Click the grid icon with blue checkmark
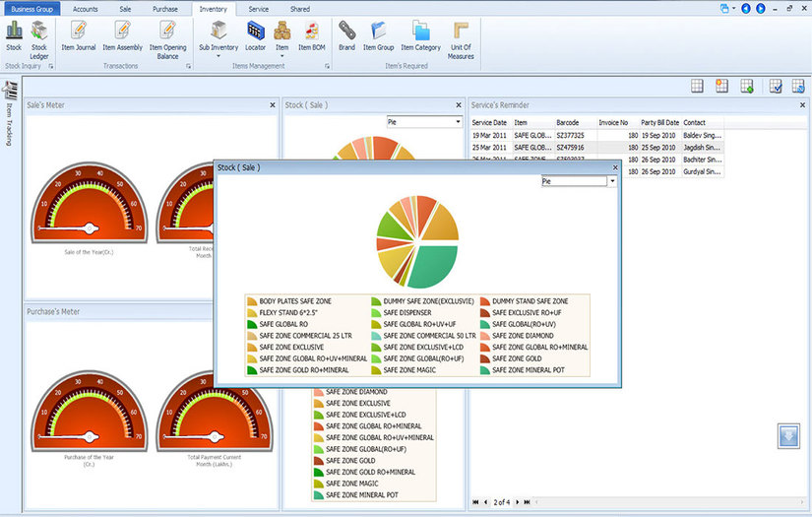Screen dimensions: 812x517 776,86
